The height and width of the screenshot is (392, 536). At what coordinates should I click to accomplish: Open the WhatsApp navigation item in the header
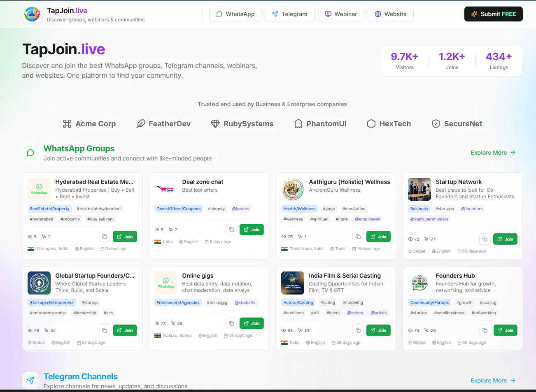[x=235, y=14]
